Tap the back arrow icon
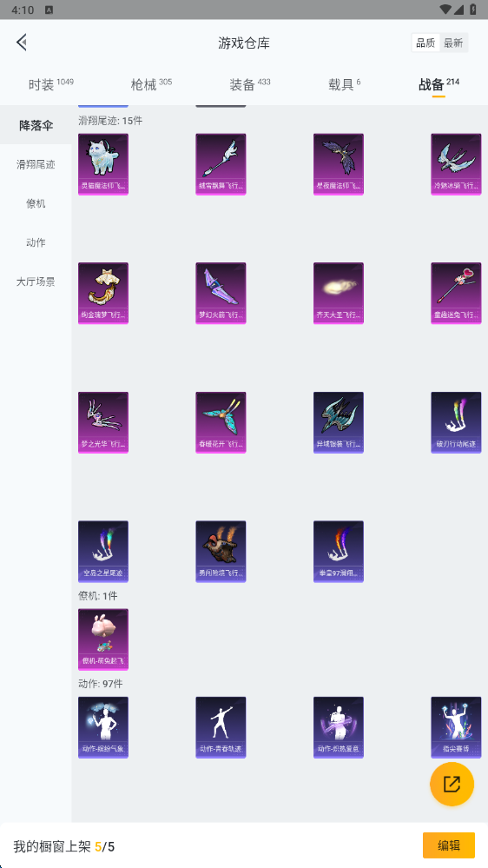488x868 pixels. pyautogui.click(x=22, y=42)
